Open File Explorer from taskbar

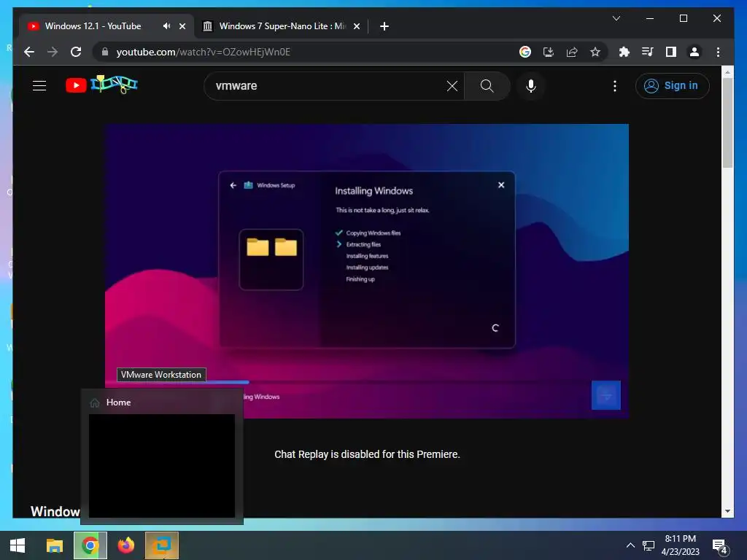tap(54, 545)
